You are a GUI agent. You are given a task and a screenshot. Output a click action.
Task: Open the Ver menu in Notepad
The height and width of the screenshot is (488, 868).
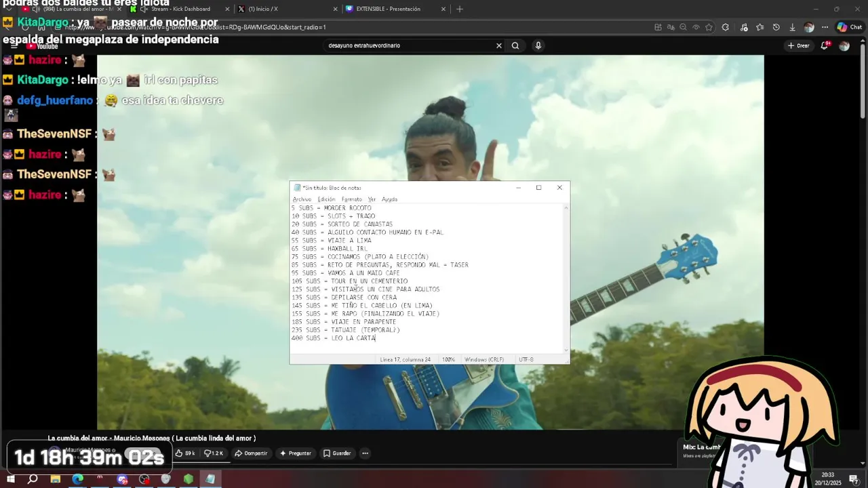click(x=372, y=199)
